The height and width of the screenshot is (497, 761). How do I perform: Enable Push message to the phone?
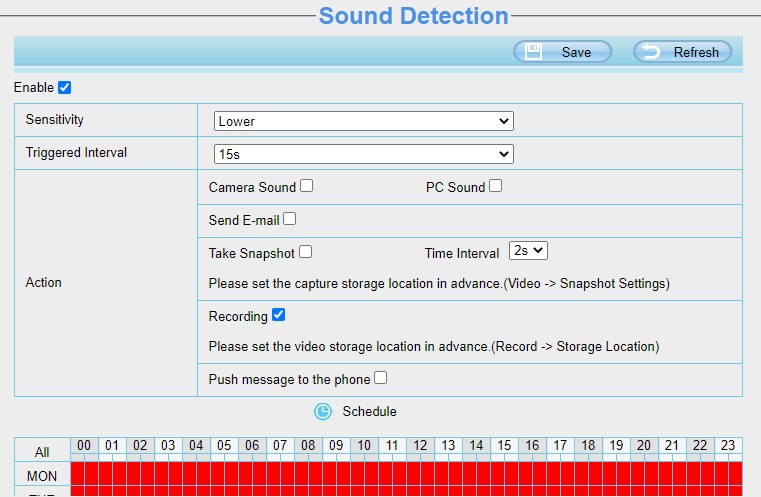click(x=380, y=378)
